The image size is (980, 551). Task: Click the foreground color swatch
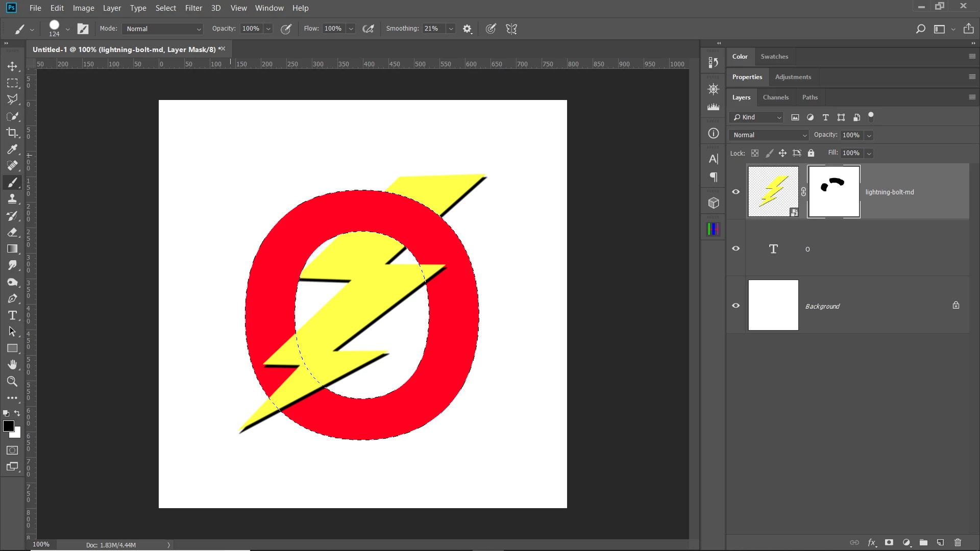[8, 427]
